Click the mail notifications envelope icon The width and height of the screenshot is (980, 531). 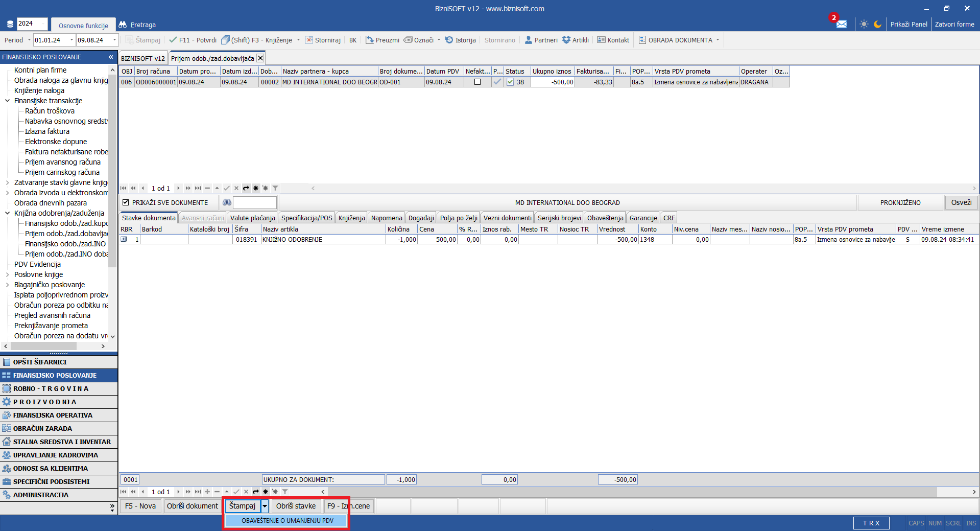click(x=841, y=24)
